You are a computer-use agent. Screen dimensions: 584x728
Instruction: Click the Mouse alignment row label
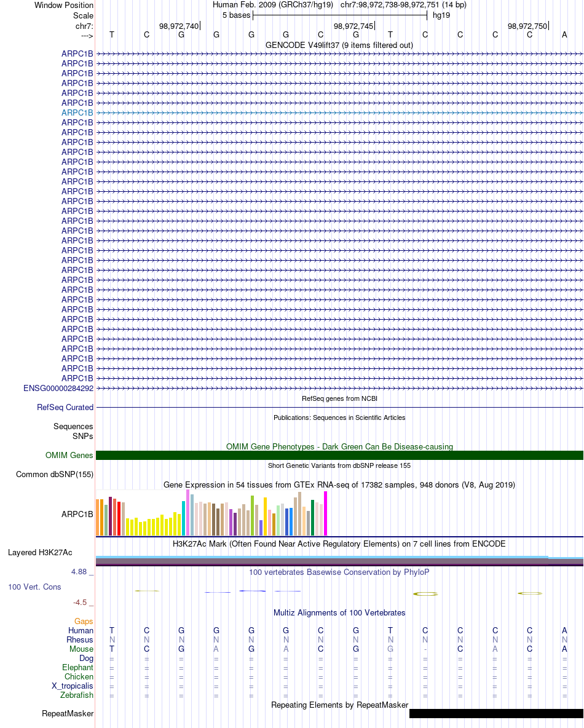click(81, 649)
